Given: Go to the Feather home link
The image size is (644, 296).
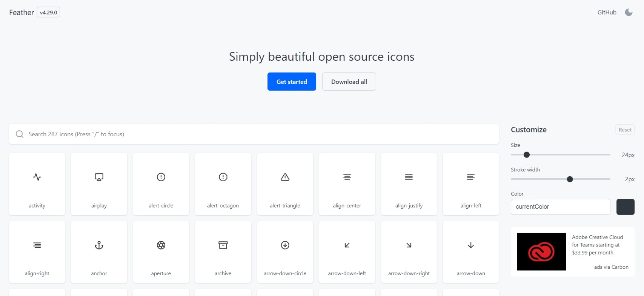Looking at the screenshot, I should [22, 12].
